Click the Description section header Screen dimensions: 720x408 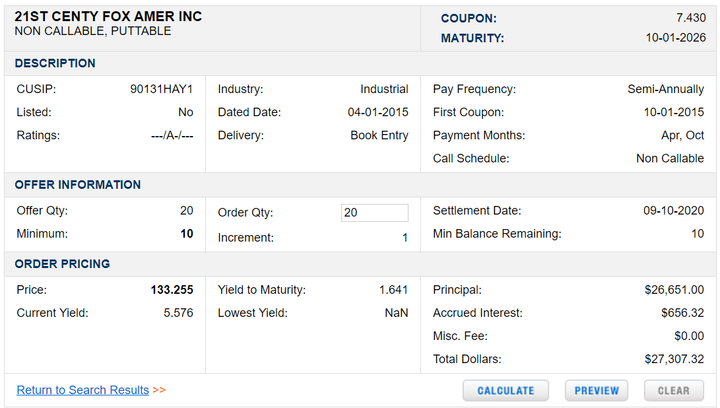pos(55,63)
